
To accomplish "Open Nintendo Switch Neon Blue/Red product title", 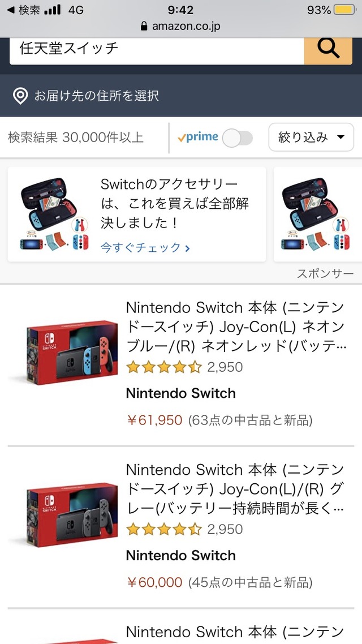I will [236, 327].
